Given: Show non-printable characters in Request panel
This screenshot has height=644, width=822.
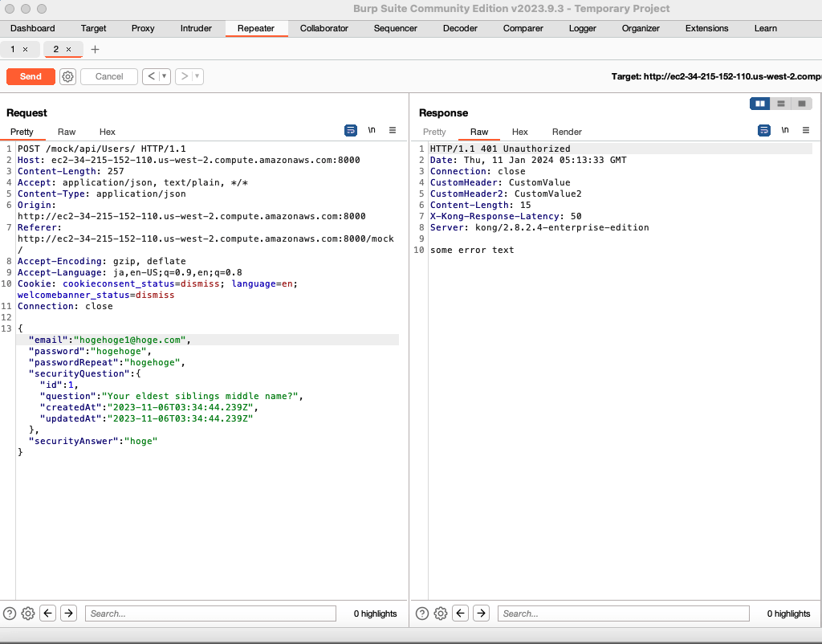Looking at the screenshot, I should [372, 130].
